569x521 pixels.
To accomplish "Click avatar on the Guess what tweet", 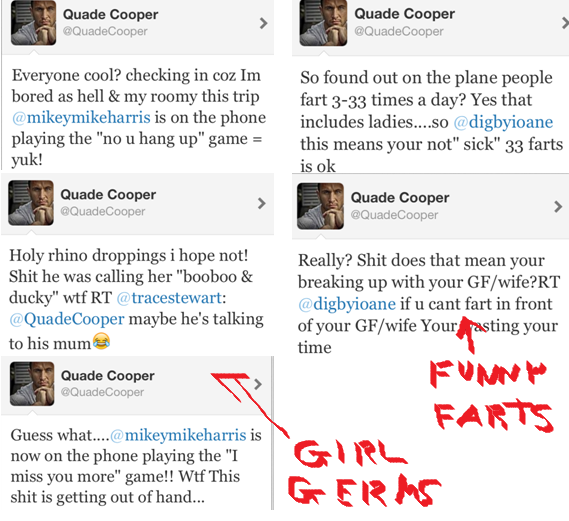I will pyautogui.click(x=32, y=383).
